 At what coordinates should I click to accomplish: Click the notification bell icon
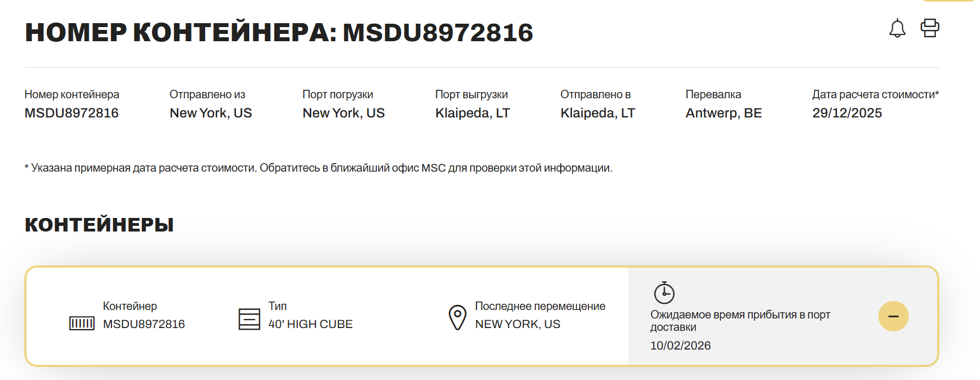[x=897, y=28]
